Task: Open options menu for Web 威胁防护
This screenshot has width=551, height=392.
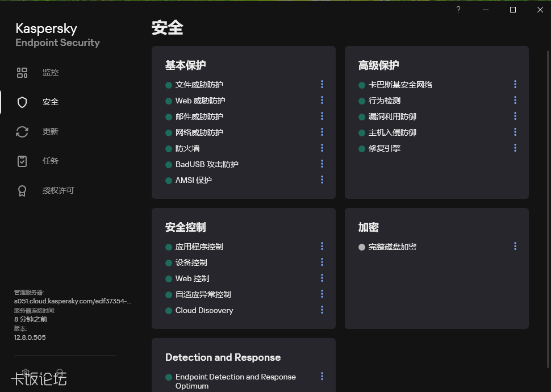Action: (322, 100)
